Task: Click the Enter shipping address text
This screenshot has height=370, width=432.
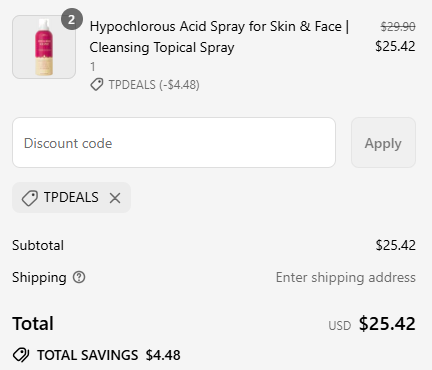Action: [345, 277]
